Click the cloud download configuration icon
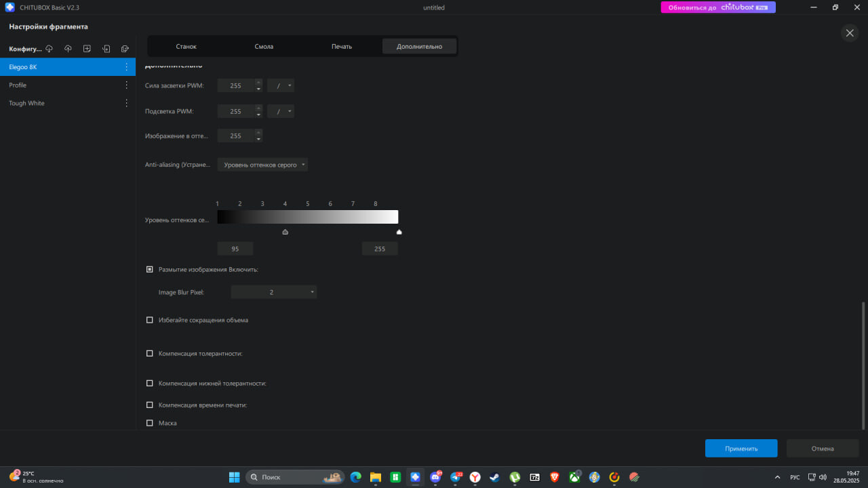 [49, 49]
